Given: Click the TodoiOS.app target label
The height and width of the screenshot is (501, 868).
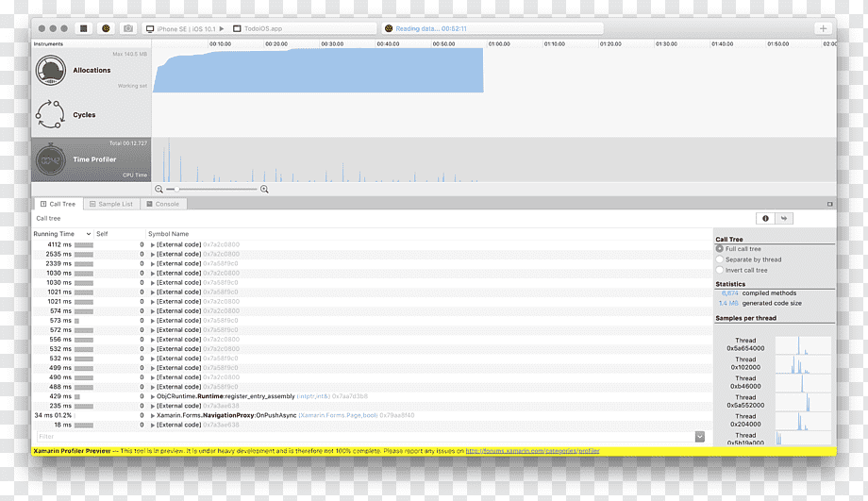Looking at the screenshot, I should pyautogui.click(x=263, y=29).
